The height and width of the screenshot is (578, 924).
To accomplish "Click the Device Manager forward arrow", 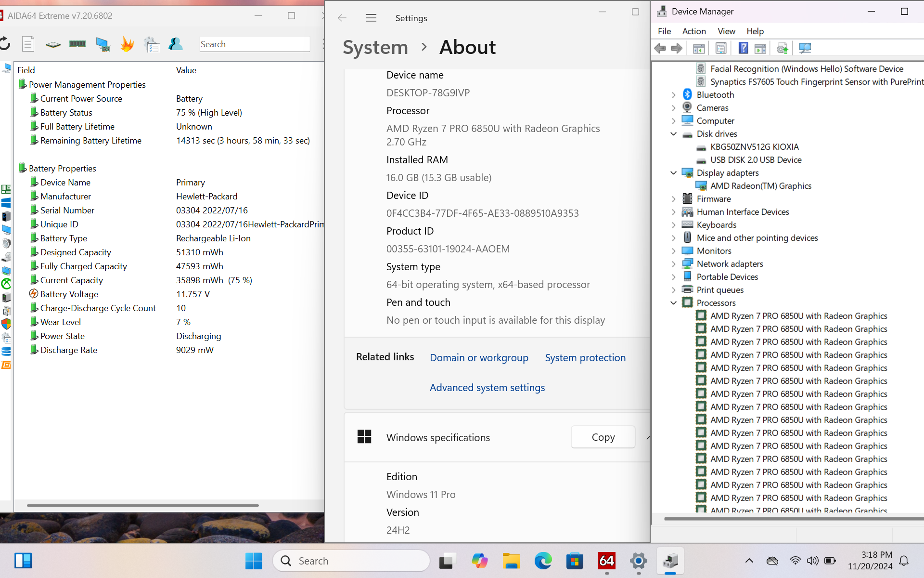I will click(x=677, y=48).
